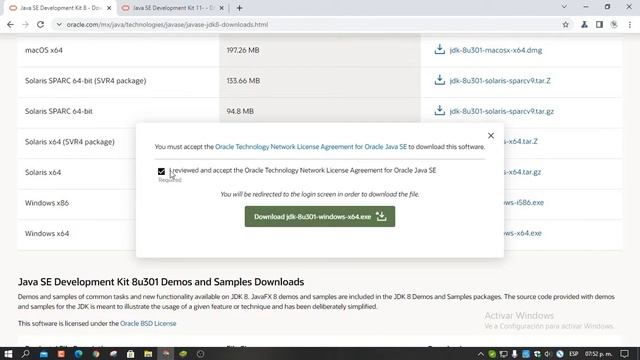This screenshot has width=640, height=360.
Task: Click the Windows x64 row label
Action: click(47, 233)
